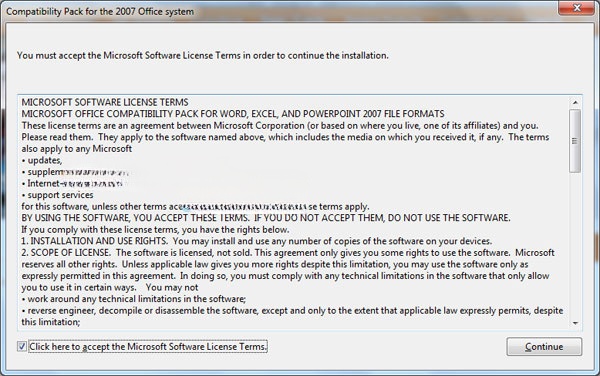Click the 'You must accept the Microsoft Software' instruction
This screenshot has height=376, width=600.
[203, 55]
